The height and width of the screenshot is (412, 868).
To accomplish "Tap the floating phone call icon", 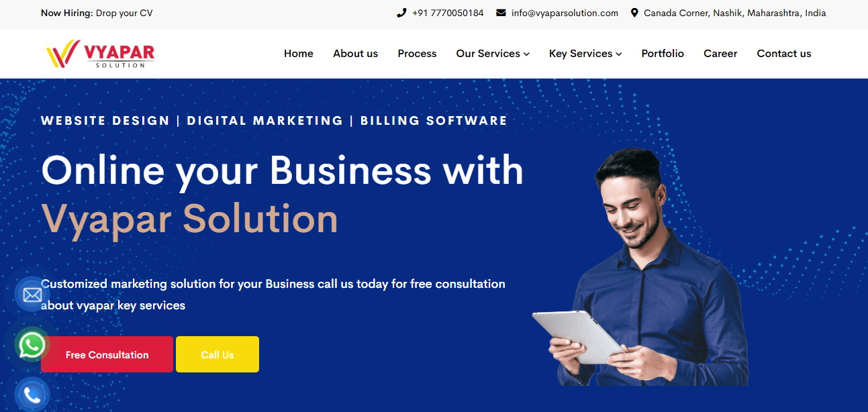I will click(x=32, y=395).
